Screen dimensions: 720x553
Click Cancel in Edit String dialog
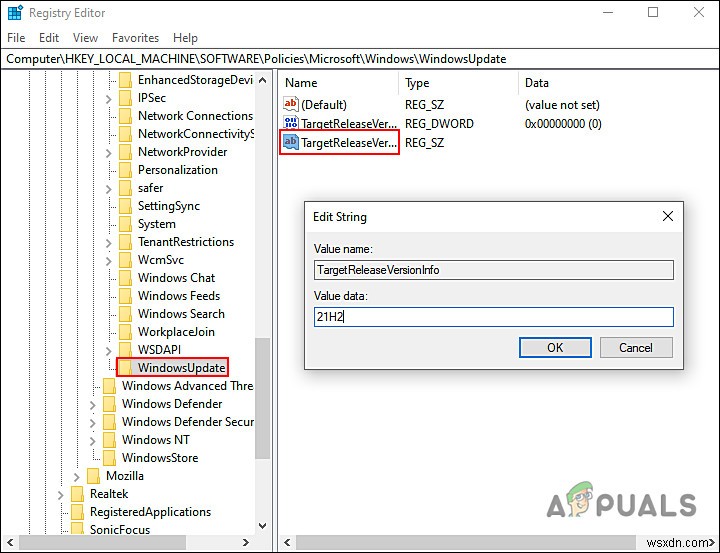636,348
